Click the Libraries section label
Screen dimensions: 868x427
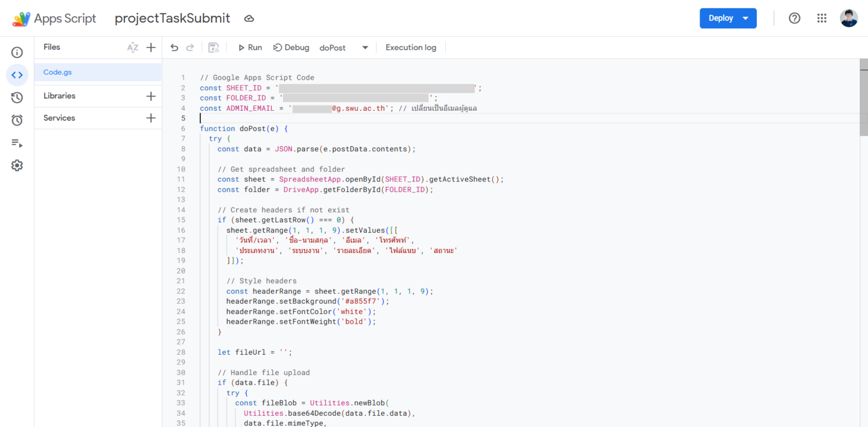coord(59,96)
